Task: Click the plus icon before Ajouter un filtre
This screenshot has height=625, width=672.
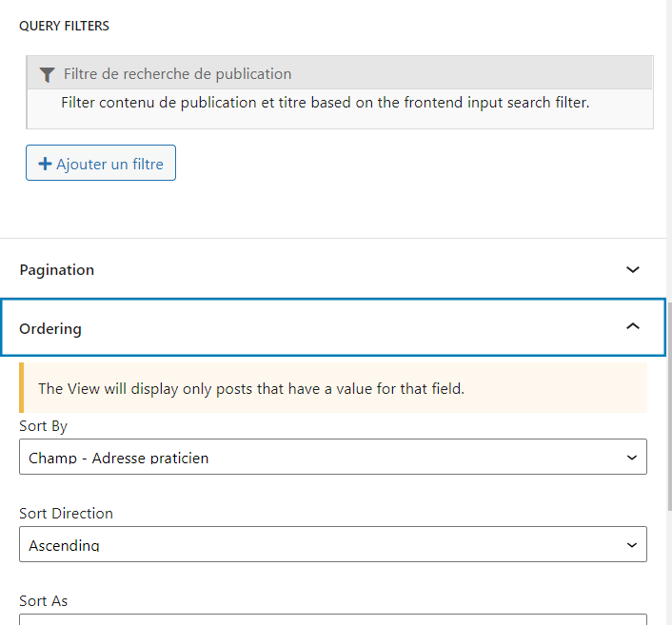Action: [45, 164]
